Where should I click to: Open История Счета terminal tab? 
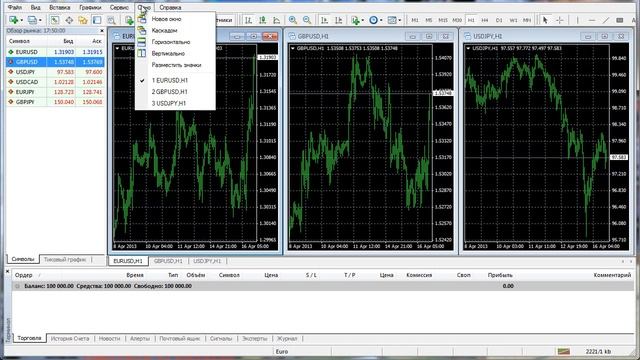[x=70, y=339]
